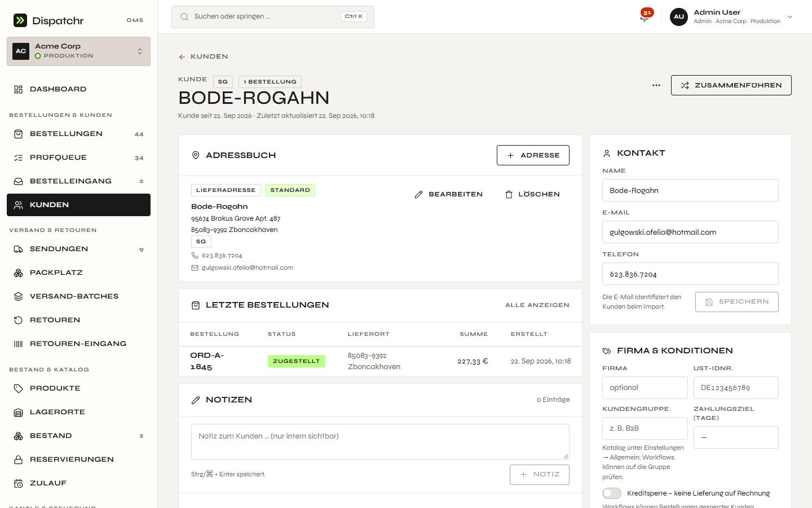Click the E-Mail input field
This screenshot has height=508, width=812.
(x=690, y=232)
